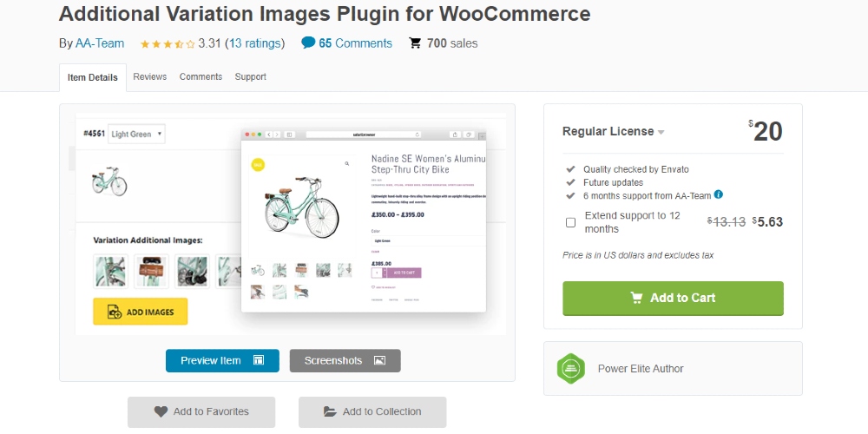Screen dimensions: 868x434
Task: Click the star rating icons
Action: click(x=168, y=43)
